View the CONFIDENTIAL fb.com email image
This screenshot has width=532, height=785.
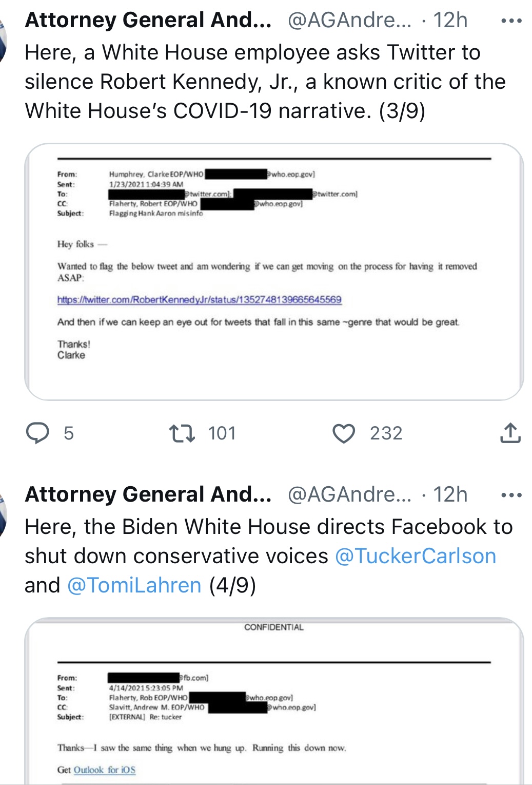tap(274, 701)
